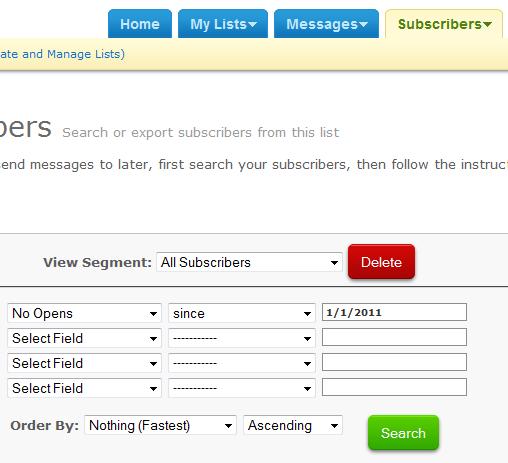Click the third row empty value field

[x=394, y=362]
